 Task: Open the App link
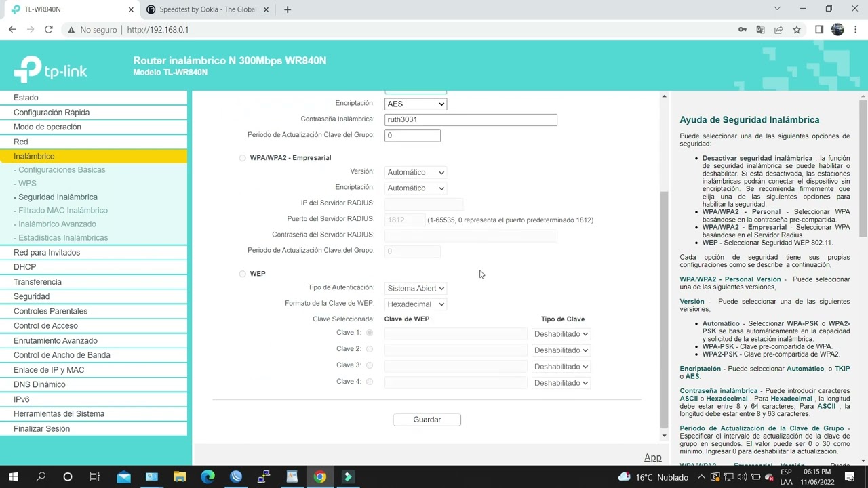(x=652, y=457)
